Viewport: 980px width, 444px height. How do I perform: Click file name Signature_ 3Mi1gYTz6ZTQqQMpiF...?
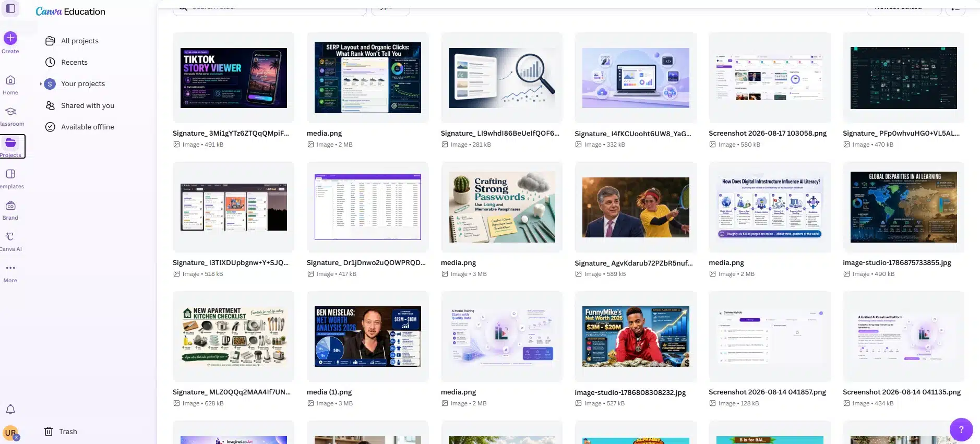coord(231,133)
